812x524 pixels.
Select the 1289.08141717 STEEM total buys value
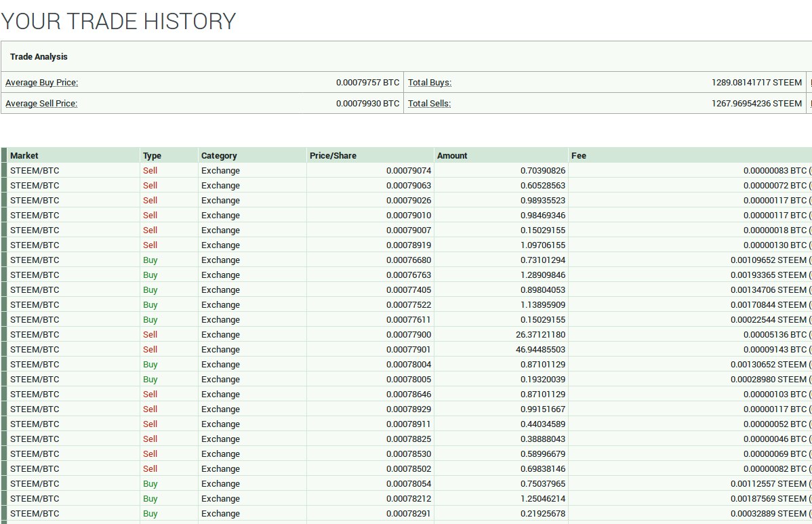point(756,82)
